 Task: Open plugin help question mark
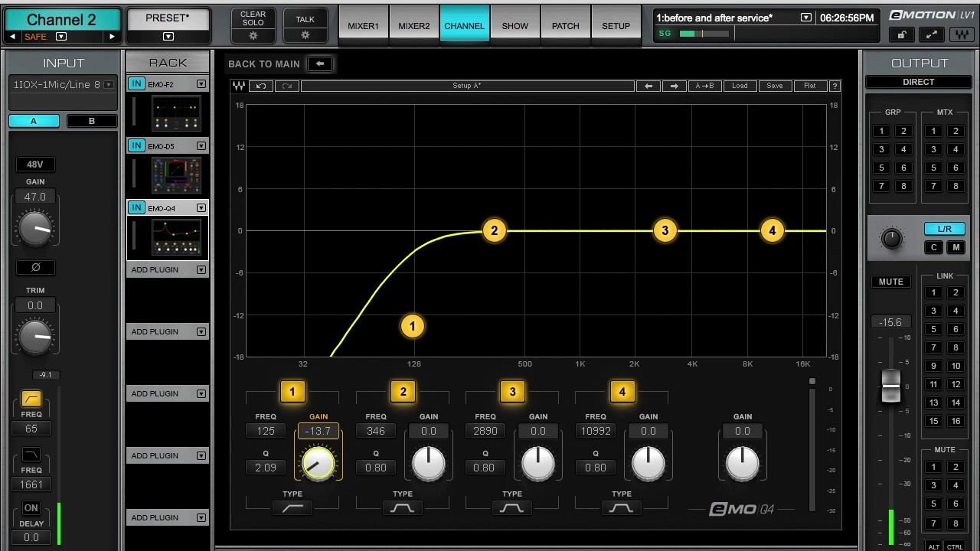click(x=835, y=86)
